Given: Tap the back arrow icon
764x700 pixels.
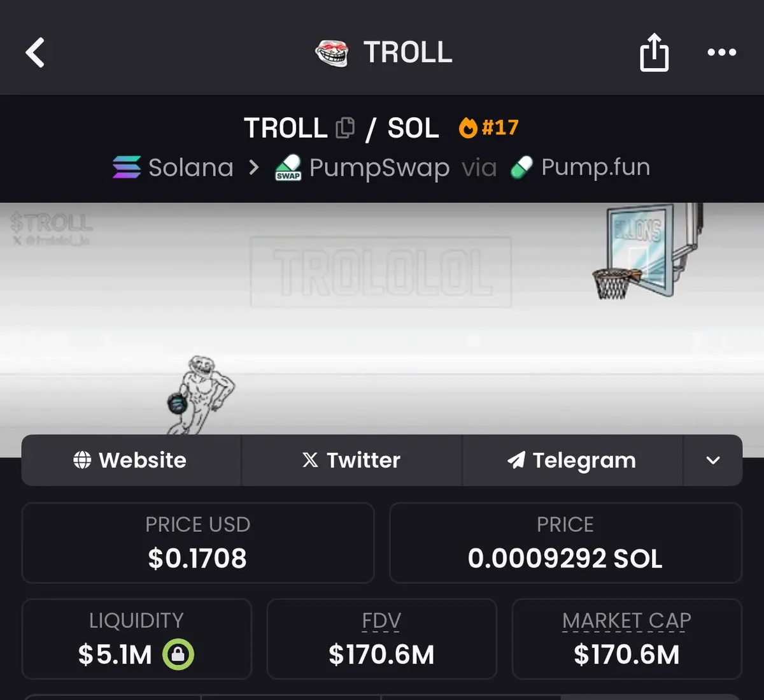Looking at the screenshot, I should pos(36,52).
